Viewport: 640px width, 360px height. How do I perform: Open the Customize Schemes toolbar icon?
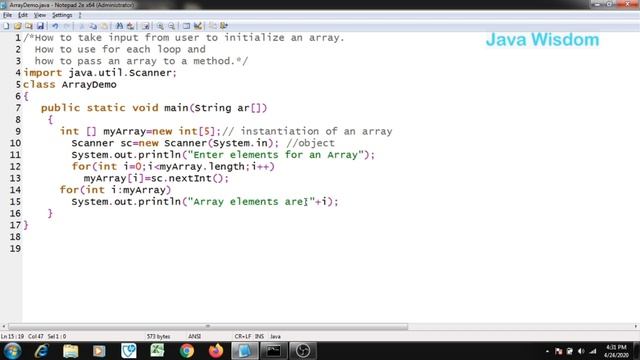198,26
